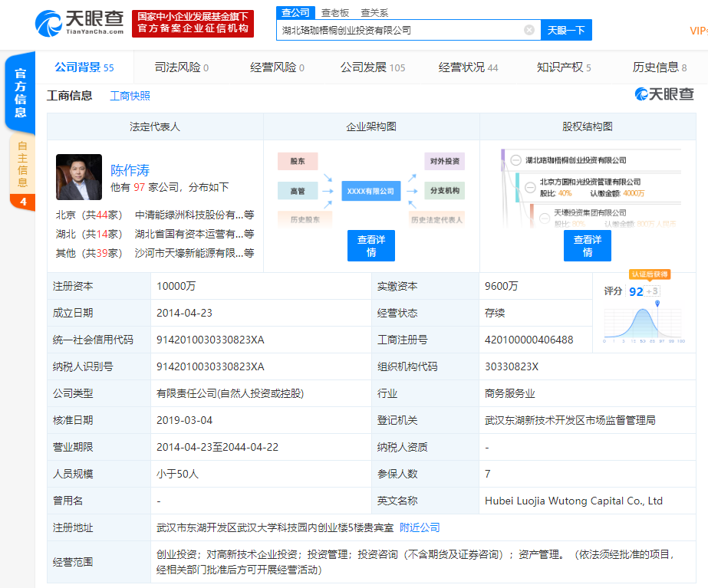The image size is (708, 588).
Task: Click 其他（共39家） region entry
Action: tap(89, 253)
